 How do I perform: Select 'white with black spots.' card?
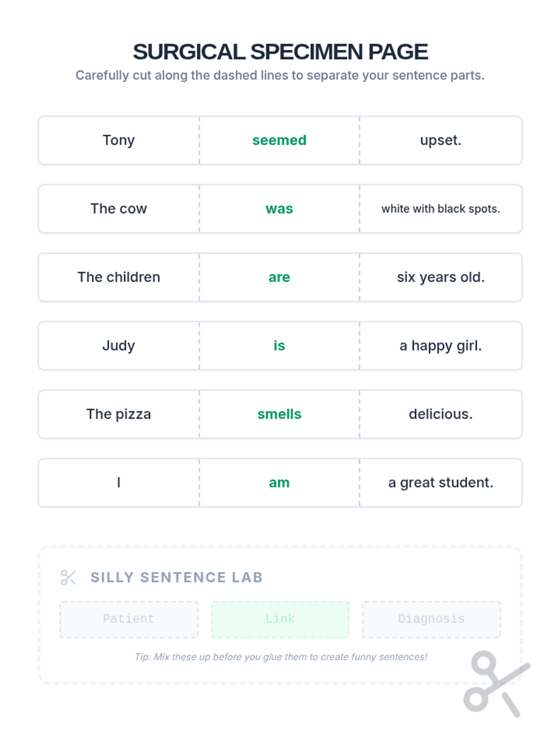[441, 209]
